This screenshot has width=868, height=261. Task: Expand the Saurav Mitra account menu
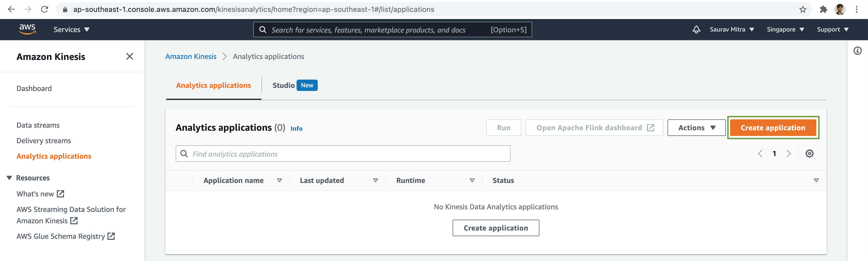point(732,30)
